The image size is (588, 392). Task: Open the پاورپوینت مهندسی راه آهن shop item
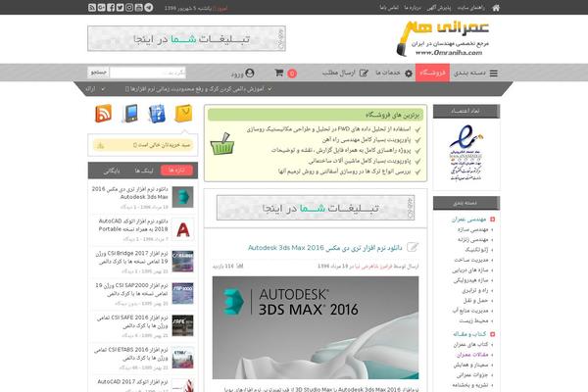pos(367,139)
